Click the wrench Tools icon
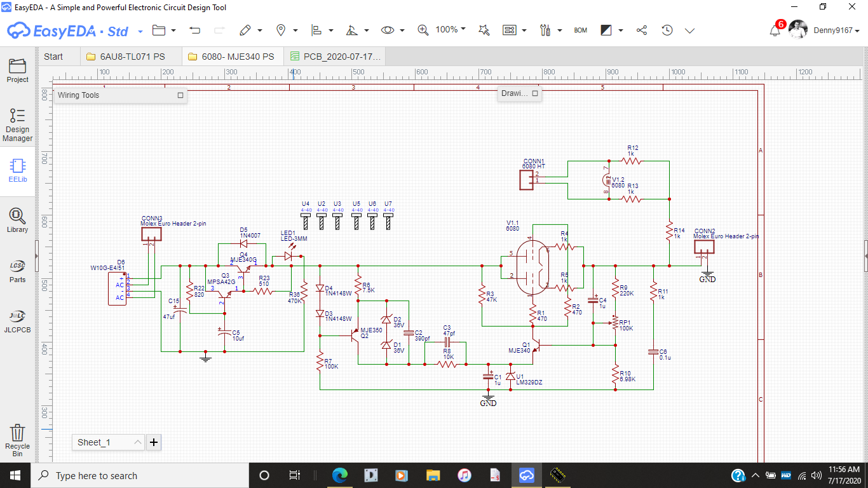The image size is (868, 488). click(x=545, y=30)
